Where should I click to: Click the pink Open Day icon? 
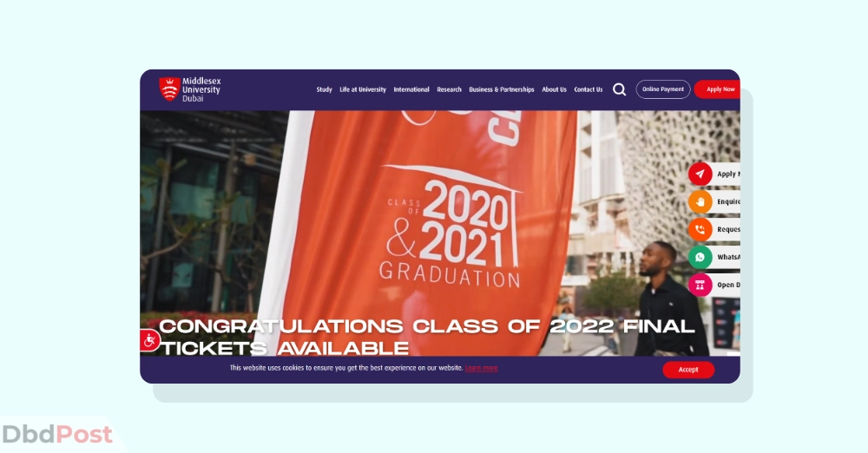(700, 285)
